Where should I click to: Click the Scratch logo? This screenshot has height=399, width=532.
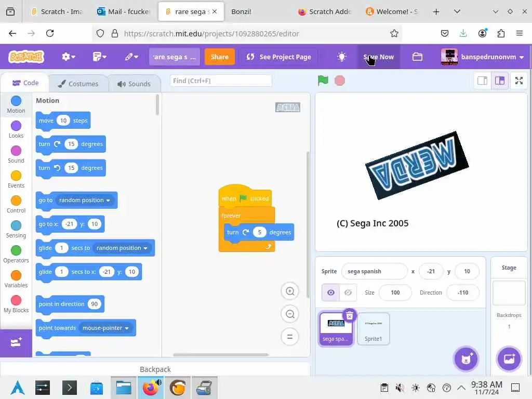coord(26,57)
